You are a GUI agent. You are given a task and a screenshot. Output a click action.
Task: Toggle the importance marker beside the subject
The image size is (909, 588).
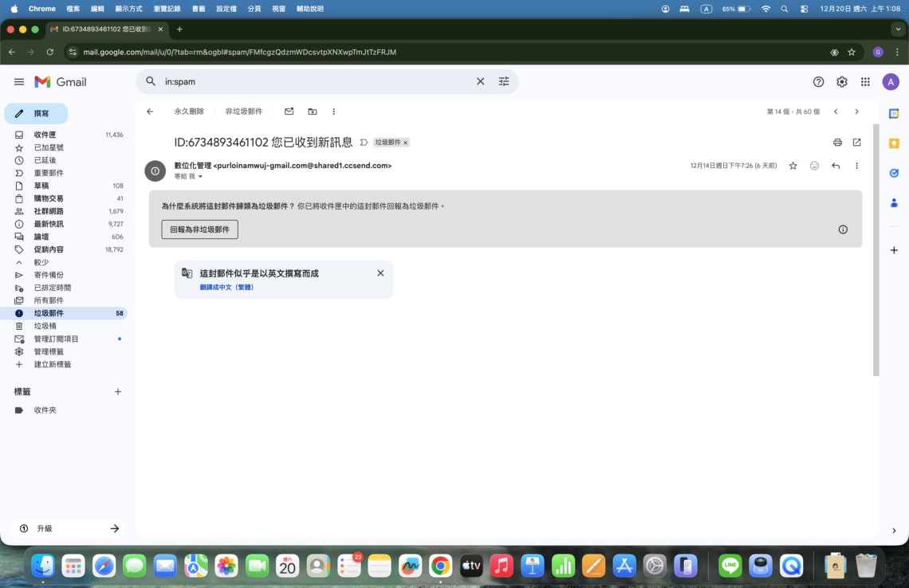[364, 142]
